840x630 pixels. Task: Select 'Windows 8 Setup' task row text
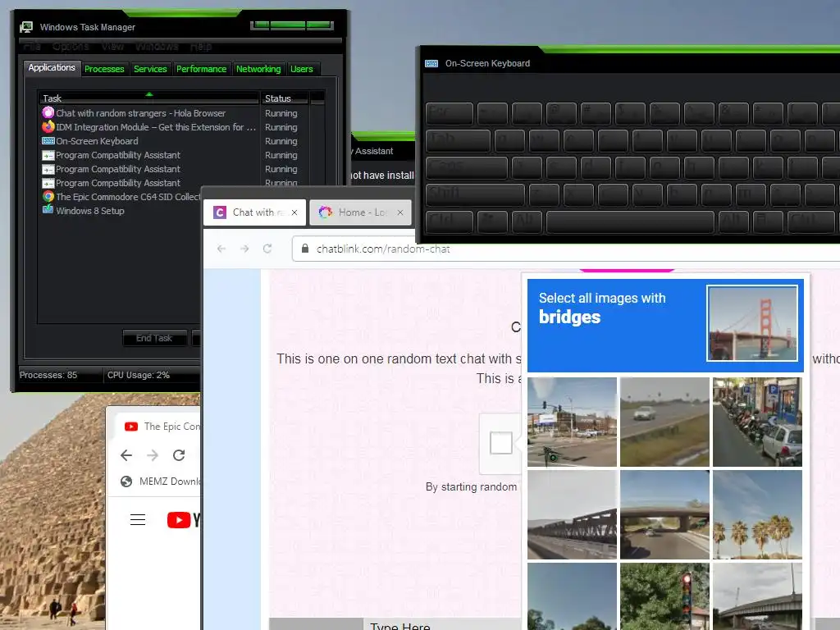[x=90, y=211]
